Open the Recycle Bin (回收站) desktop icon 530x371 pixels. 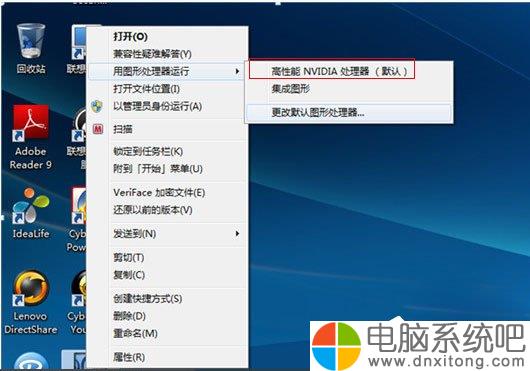click(x=31, y=48)
